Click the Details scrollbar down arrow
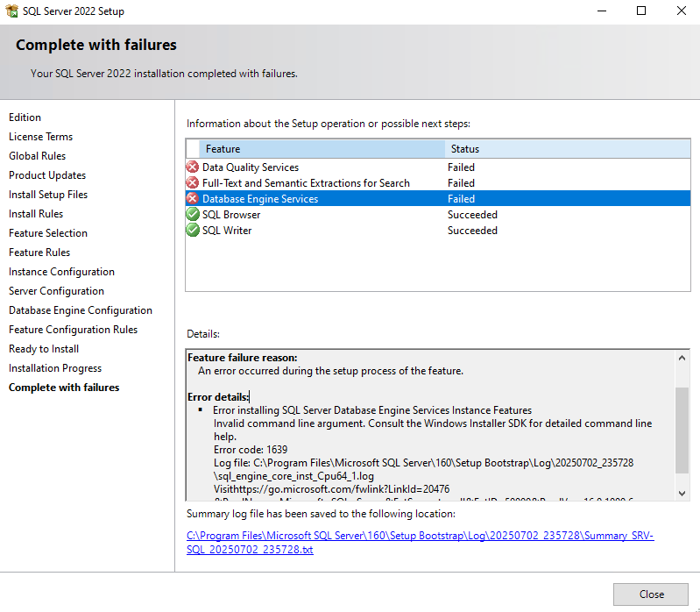This screenshot has width=700, height=612. [x=682, y=493]
